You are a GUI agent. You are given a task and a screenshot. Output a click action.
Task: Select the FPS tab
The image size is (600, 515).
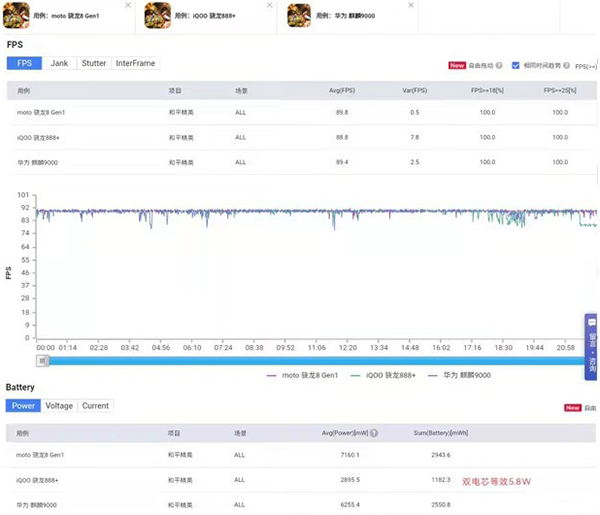(x=24, y=63)
